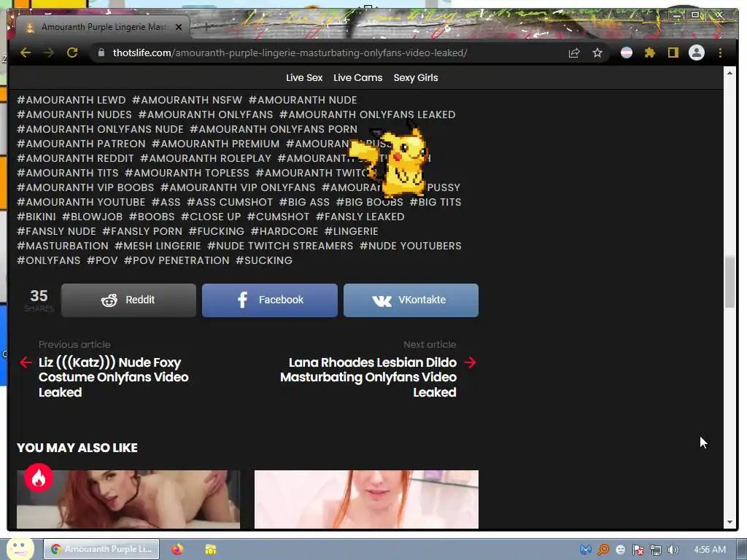Go back using the browser back arrow

(26, 52)
